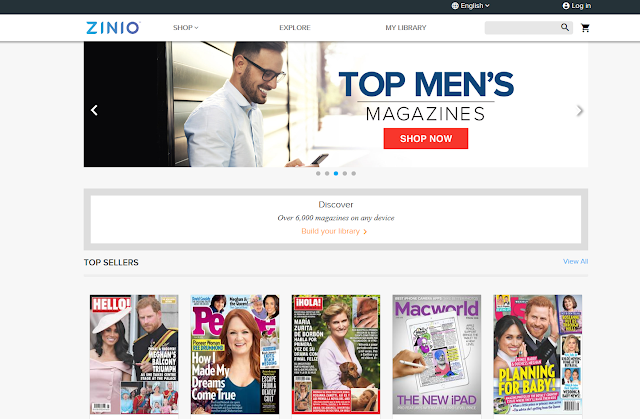This screenshot has width=640, height=419.
Task: Open the shopping cart icon
Action: [585, 28]
